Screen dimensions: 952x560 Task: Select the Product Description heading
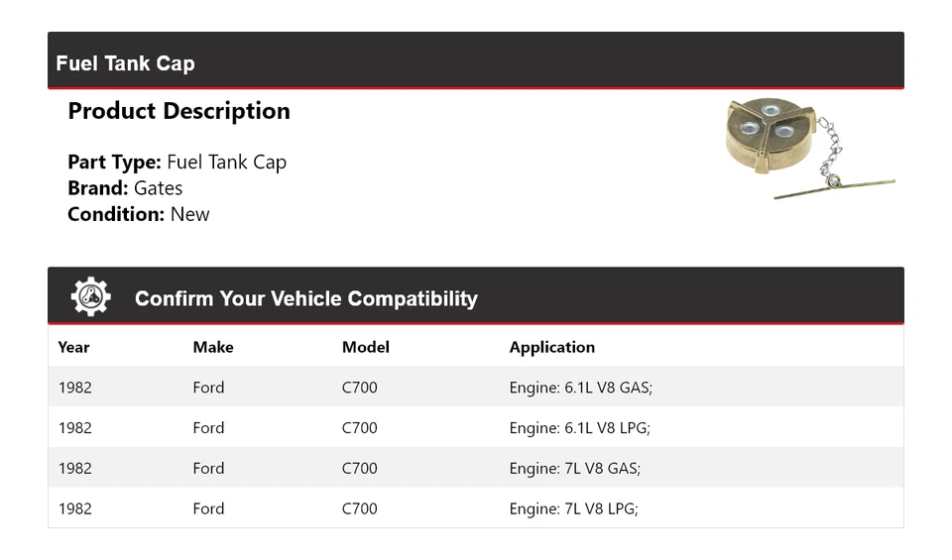(x=178, y=111)
